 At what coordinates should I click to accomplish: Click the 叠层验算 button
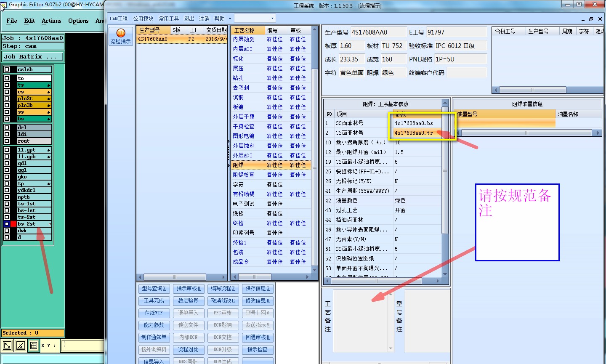coord(189,301)
